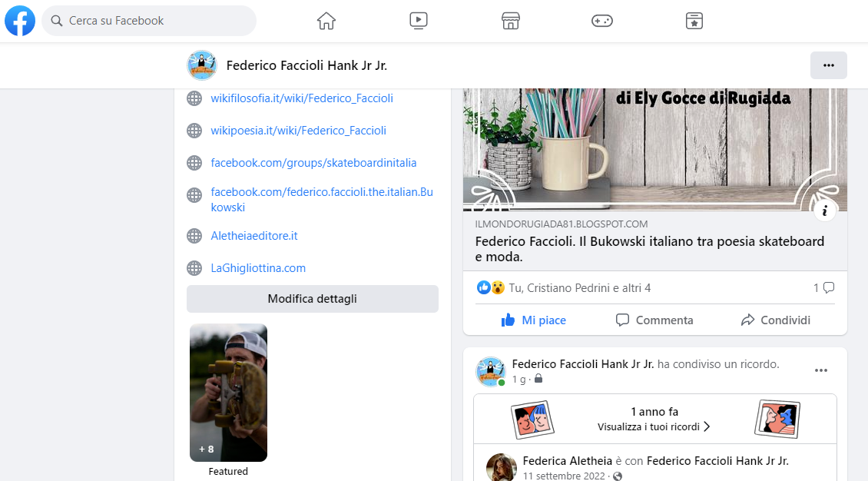Viewport: 868px width, 481px height.
Task: Click the comment count bubble icon
Action: [828, 288]
